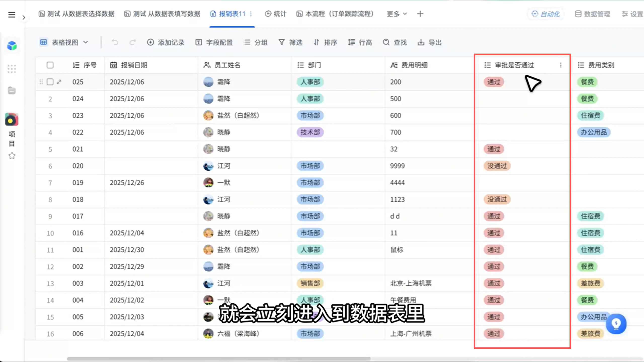Image resolution: width=644 pixels, height=362 pixels.
Task: Expand the 表格视图 view dropdown
Action: point(64,42)
